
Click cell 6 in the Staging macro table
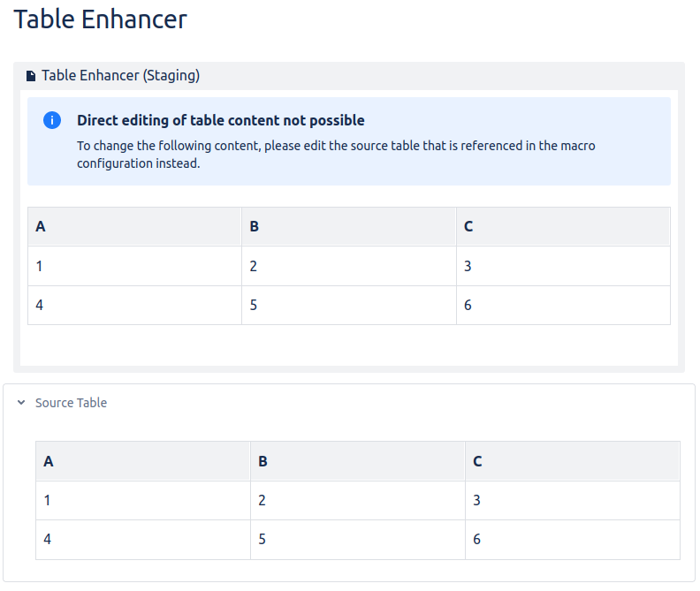click(x=468, y=306)
